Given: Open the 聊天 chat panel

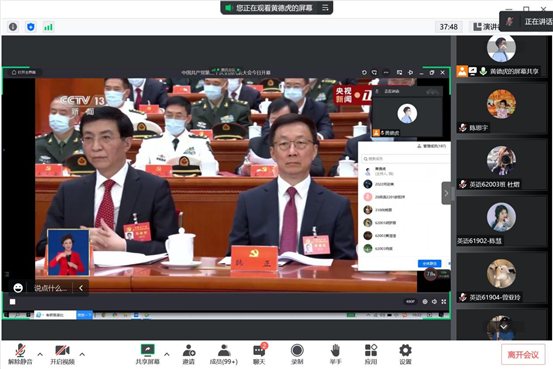Looking at the screenshot, I should [x=259, y=354].
